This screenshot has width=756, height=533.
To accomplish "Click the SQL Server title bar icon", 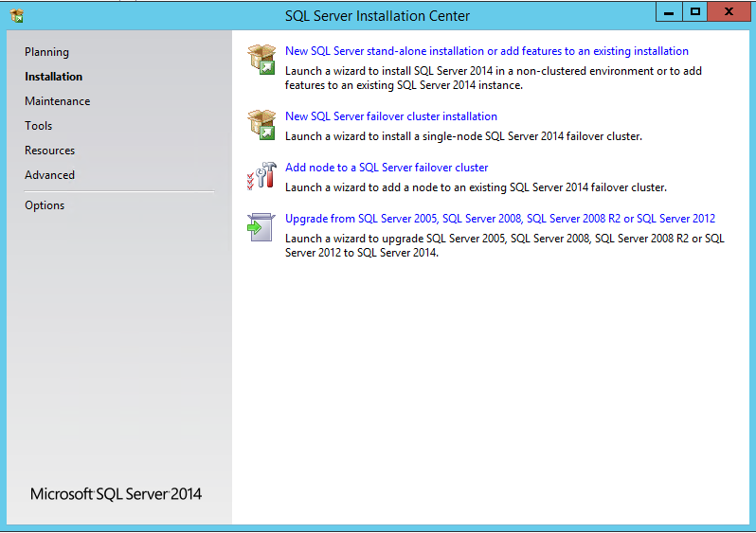I will tap(16, 14).
